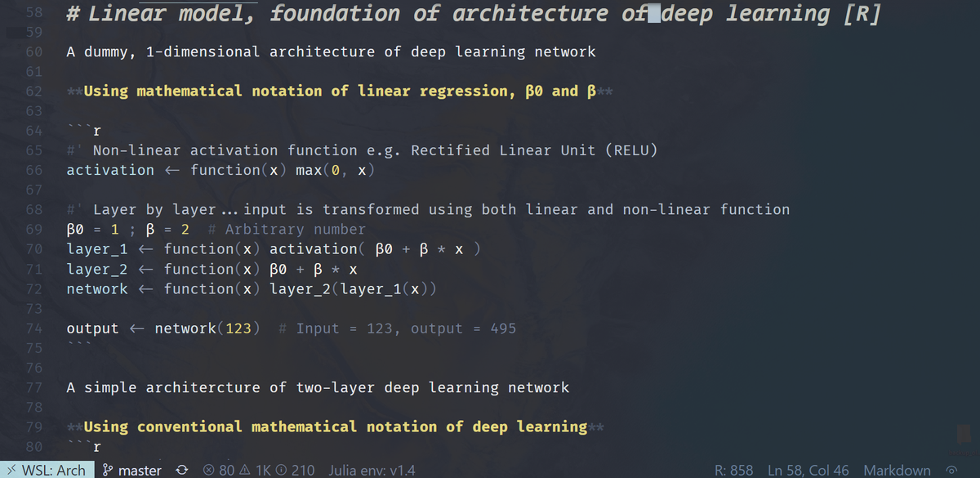Click the feedback icon in the status bar
Image resolution: width=980 pixels, height=478 pixels.
(x=951, y=470)
